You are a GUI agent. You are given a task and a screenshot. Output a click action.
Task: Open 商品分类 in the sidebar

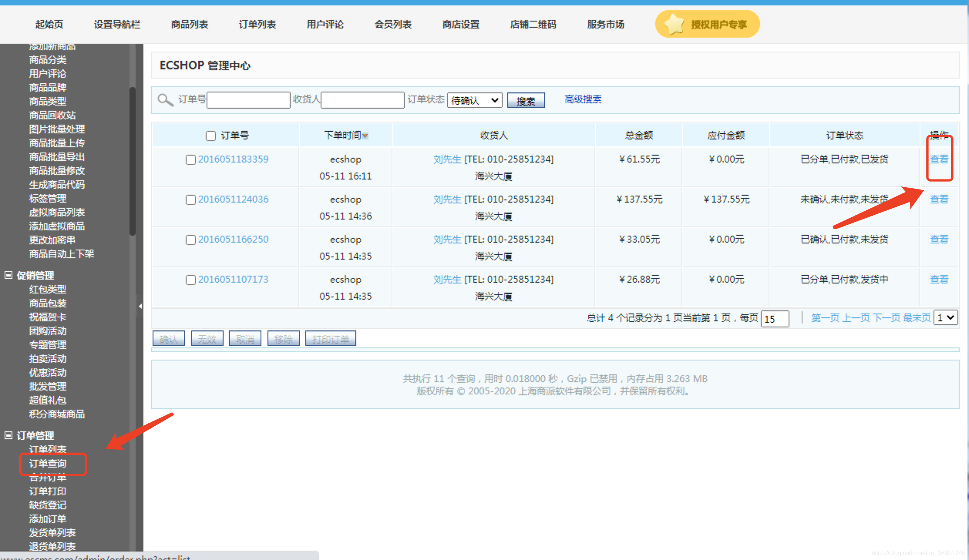(x=48, y=60)
